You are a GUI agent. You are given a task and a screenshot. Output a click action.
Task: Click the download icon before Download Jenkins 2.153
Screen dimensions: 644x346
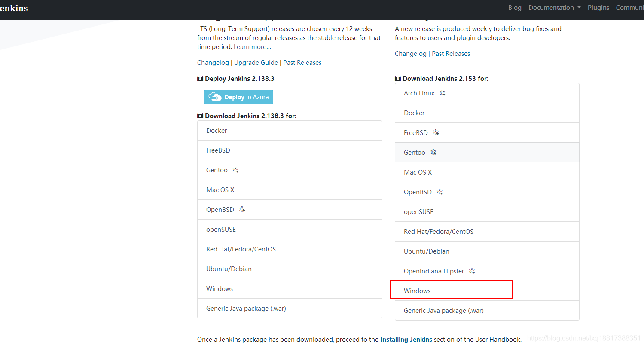[x=398, y=79]
